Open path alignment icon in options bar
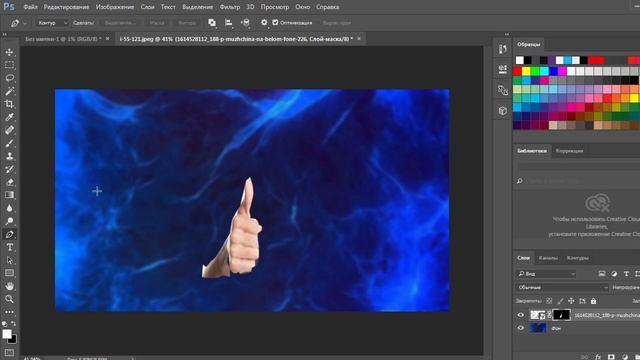640x360 pixels. pyautogui.click(x=229, y=23)
